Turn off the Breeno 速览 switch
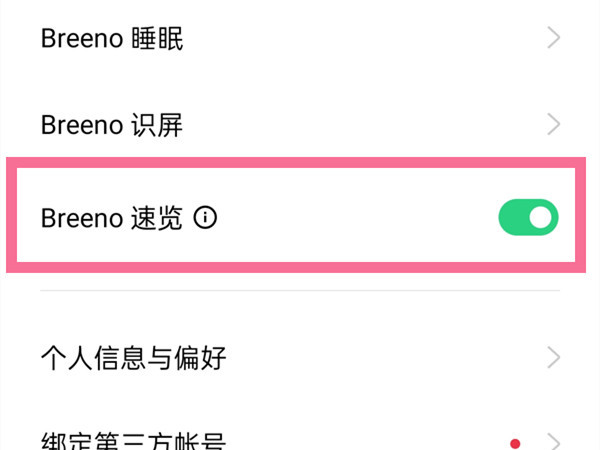This screenshot has width=600, height=450. pyautogui.click(x=528, y=218)
